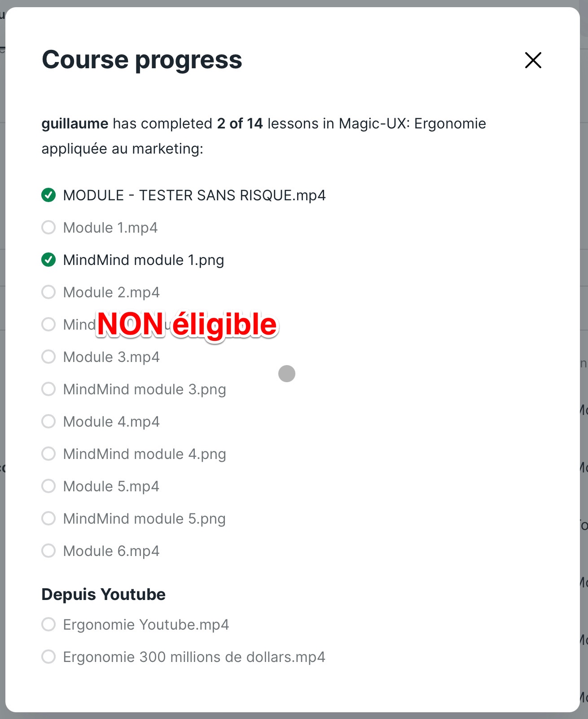Viewport: 588px width, 719px height.
Task: Click circle beside MindMind module 5.png
Action: (x=48, y=519)
